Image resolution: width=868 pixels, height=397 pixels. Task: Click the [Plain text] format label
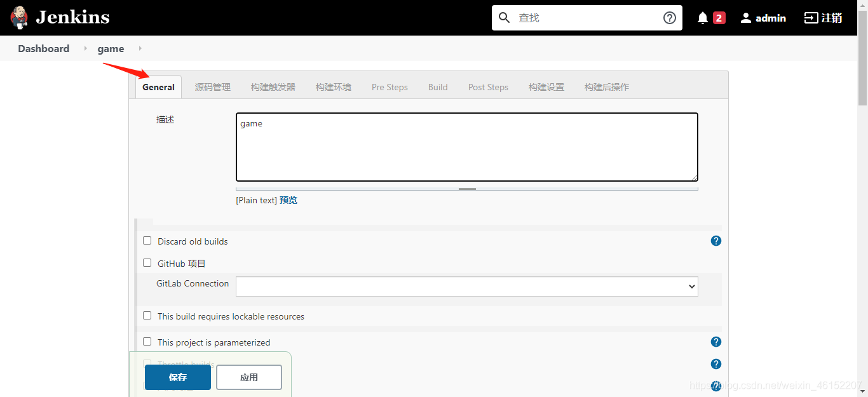256,200
